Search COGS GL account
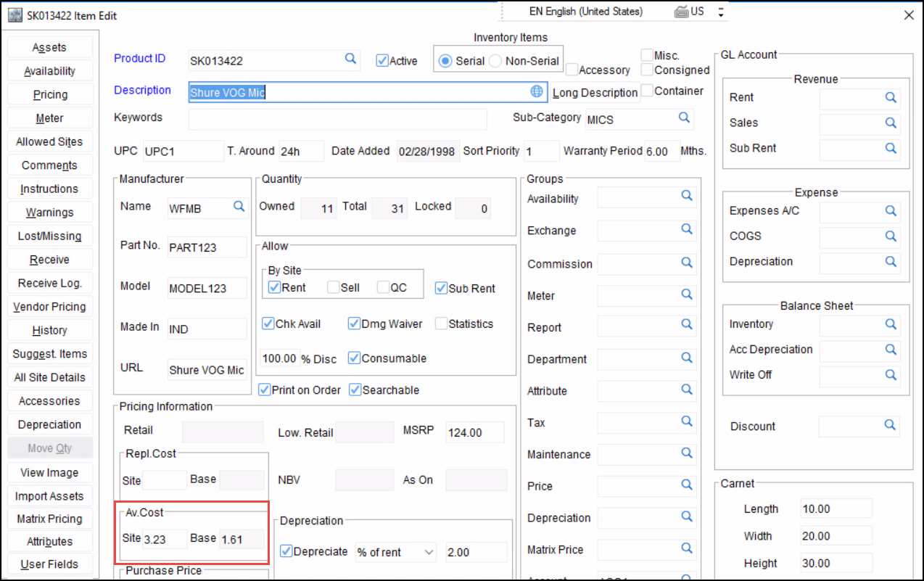924x581 pixels. (891, 236)
